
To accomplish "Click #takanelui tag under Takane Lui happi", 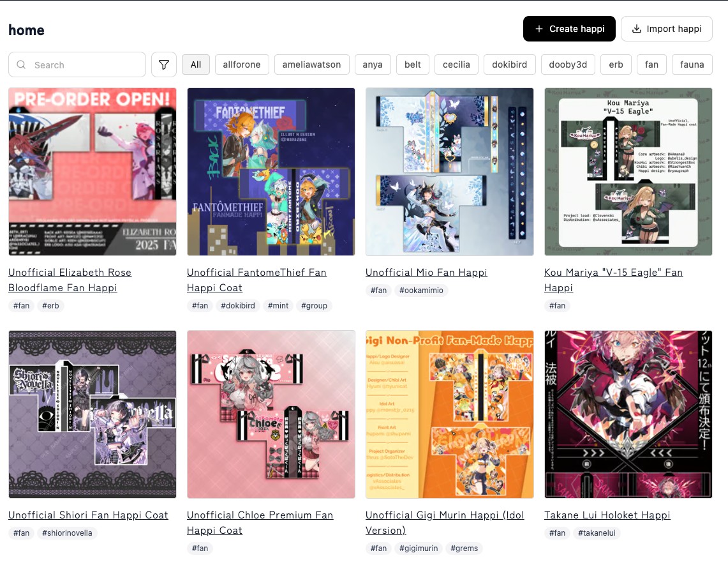I will click(597, 533).
